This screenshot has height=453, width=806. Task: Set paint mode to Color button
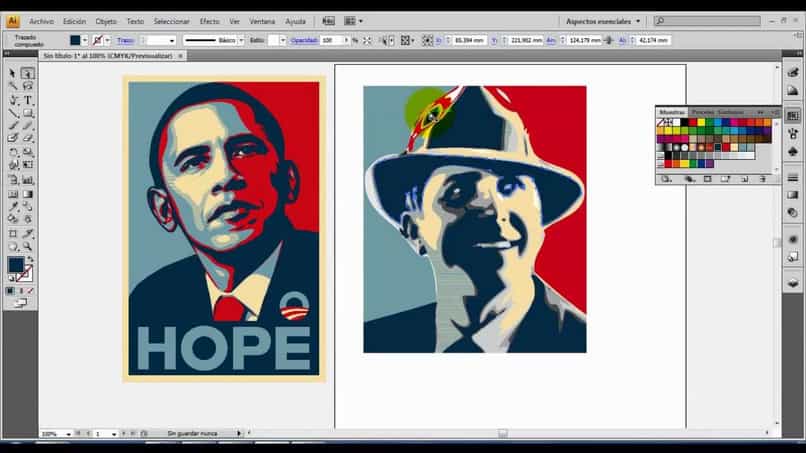click(11, 291)
